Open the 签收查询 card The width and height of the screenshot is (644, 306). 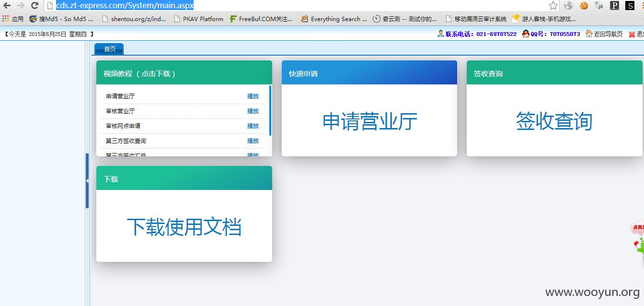(x=554, y=121)
